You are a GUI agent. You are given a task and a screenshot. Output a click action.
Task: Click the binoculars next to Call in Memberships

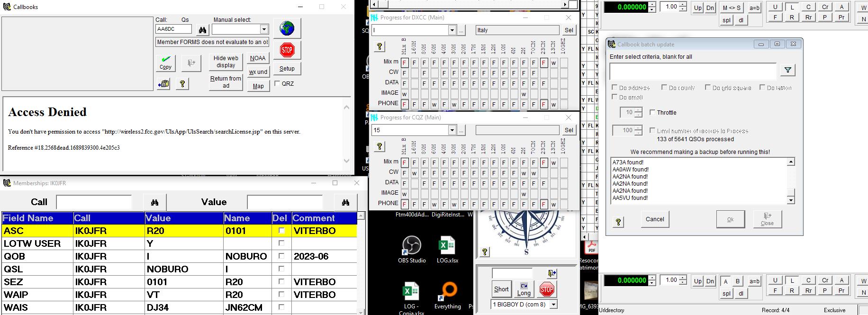[x=154, y=202]
